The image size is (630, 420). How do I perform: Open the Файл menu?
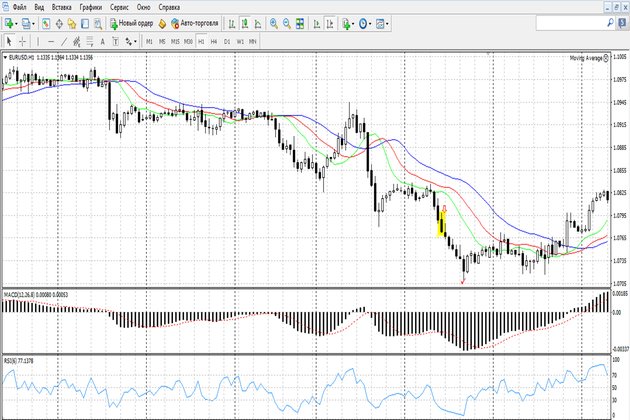click(x=19, y=7)
